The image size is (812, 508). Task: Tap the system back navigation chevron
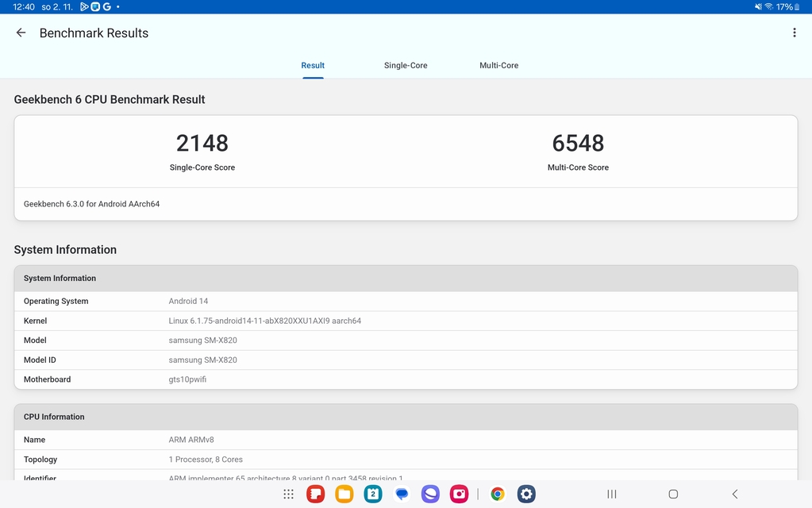pos(735,494)
